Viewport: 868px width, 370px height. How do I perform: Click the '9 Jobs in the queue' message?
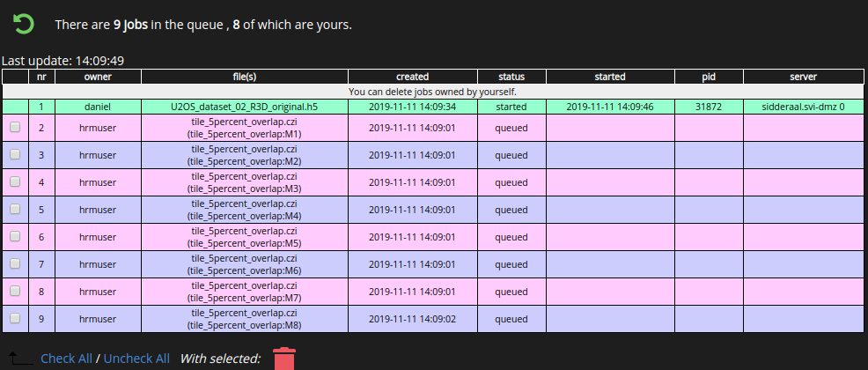click(x=203, y=25)
